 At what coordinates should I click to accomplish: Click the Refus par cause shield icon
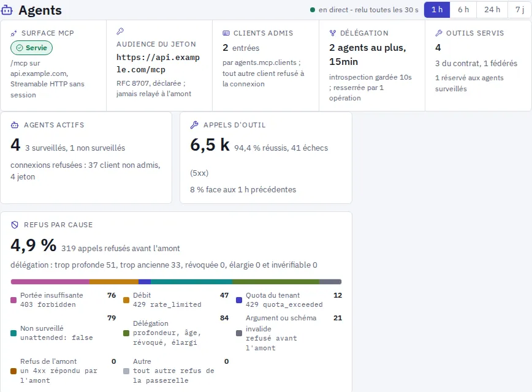click(15, 225)
